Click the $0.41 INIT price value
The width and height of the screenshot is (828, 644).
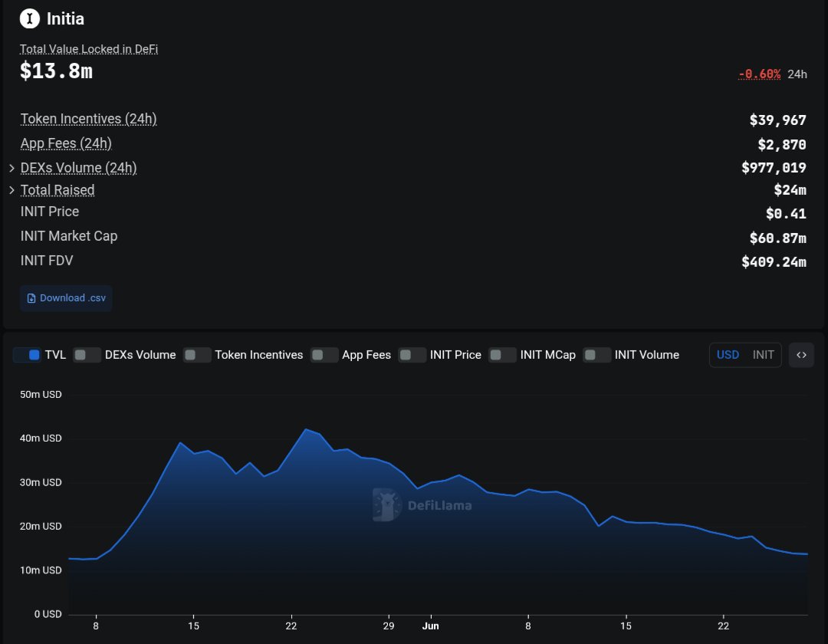coord(787,214)
